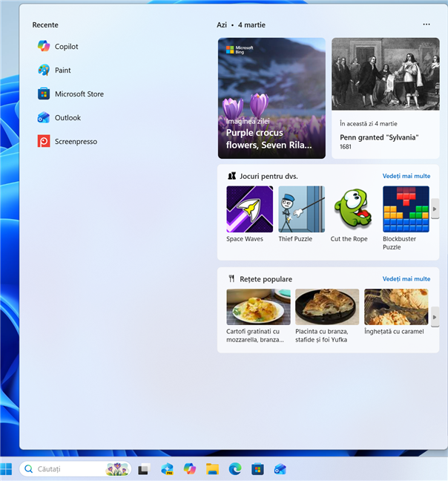The height and width of the screenshot is (481, 448).
Task: Click 'Vedeți mai multe' for popular recipes
Action: 406,279
